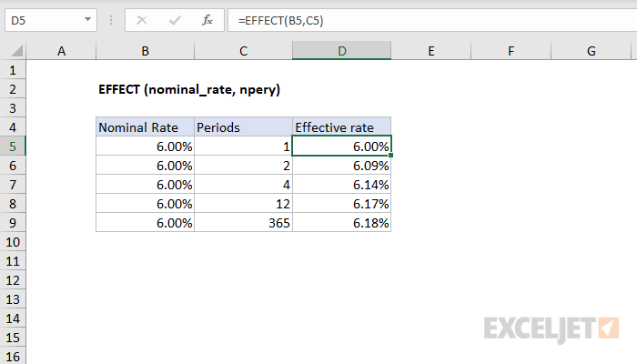Click inside the formula bar with =EFFECT(B5,C5)
Image resolution: width=637 pixels, height=364 pixels.
(x=432, y=20)
